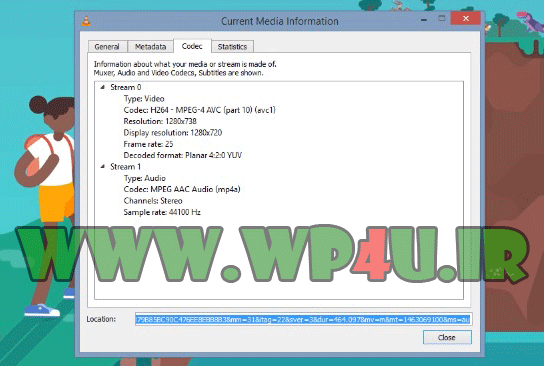Close the dialog with the red X

click(x=466, y=18)
